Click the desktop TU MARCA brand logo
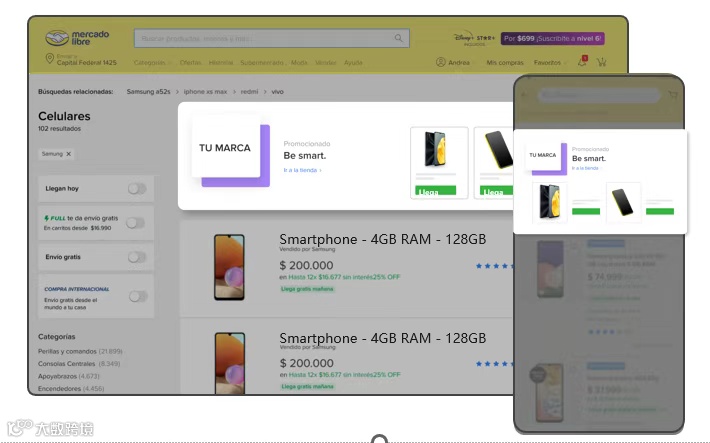710x443 pixels. 230,151
